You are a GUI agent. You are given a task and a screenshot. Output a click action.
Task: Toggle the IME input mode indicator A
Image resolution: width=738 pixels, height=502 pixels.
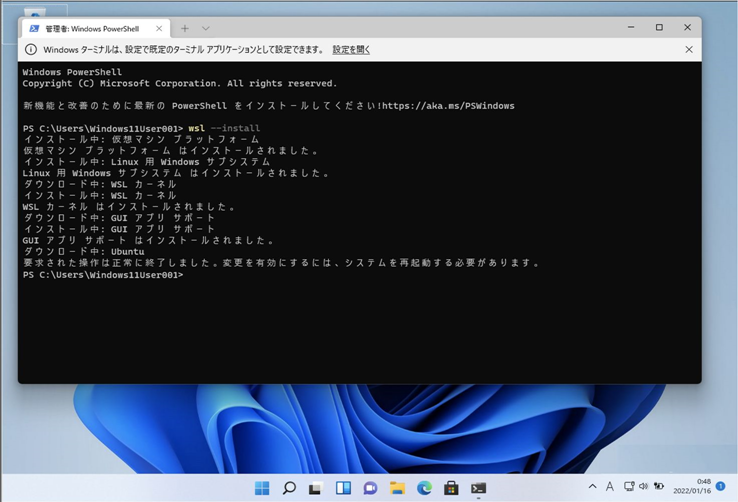610,486
